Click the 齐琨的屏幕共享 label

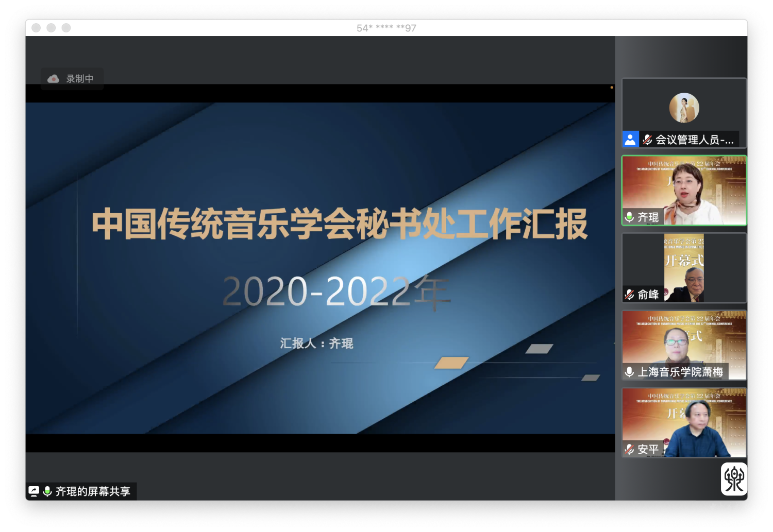93,491
